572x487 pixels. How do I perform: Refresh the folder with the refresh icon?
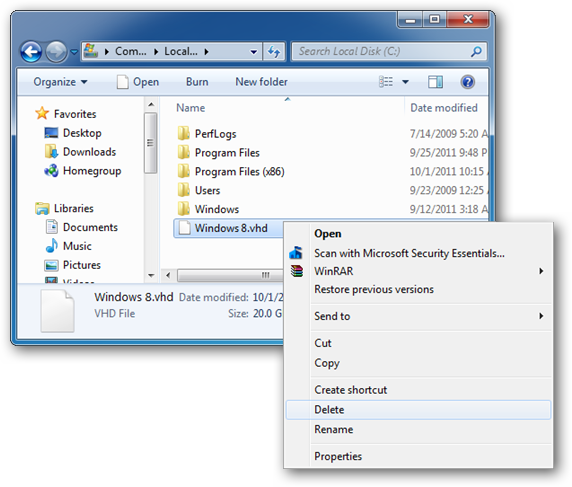pos(274,51)
